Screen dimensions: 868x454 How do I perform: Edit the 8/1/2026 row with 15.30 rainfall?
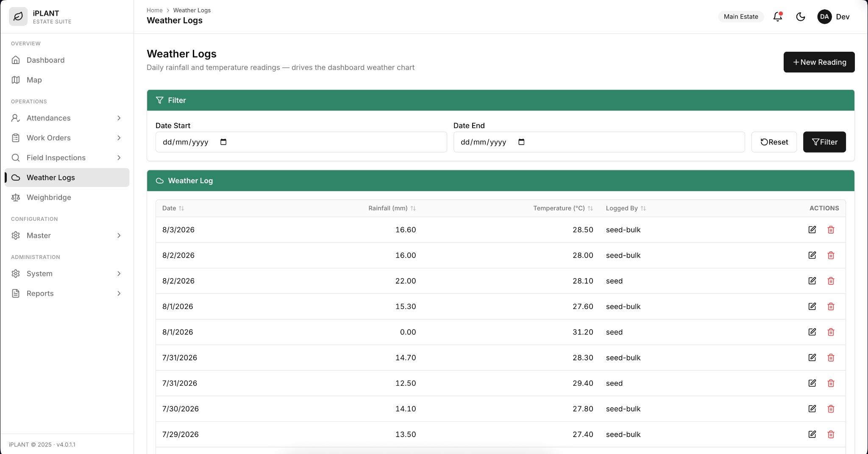812,306
